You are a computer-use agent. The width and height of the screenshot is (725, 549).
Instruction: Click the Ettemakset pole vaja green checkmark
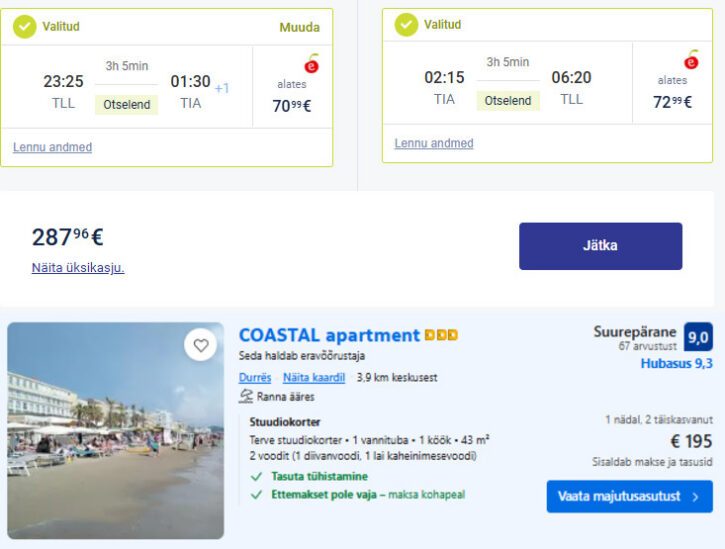(257, 494)
